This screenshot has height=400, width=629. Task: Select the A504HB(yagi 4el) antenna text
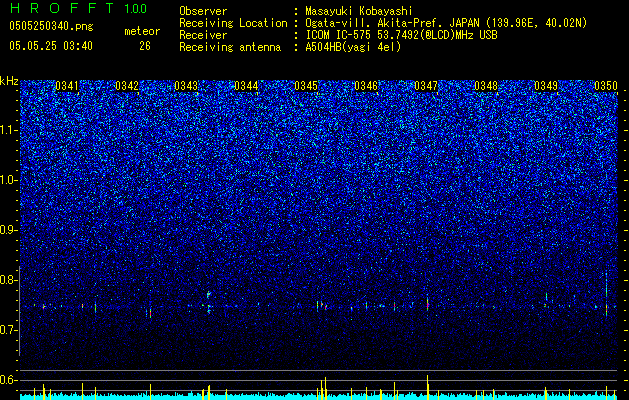pos(353,47)
